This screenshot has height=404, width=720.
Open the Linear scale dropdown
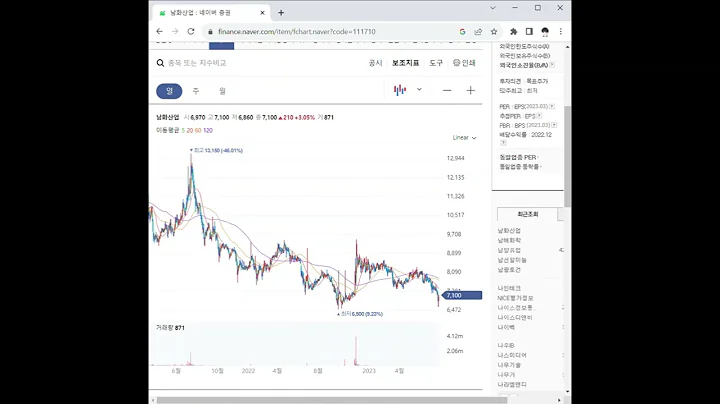coord(464,138)
